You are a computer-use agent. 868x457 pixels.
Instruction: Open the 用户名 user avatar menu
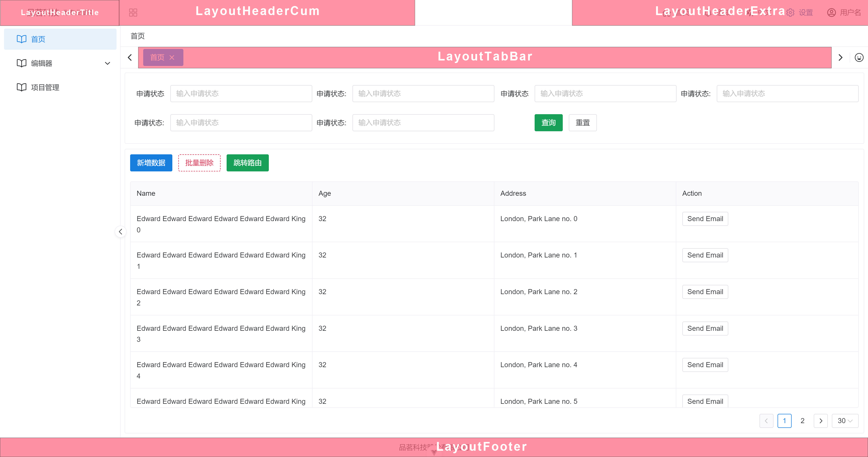click(x=844, y=13)
